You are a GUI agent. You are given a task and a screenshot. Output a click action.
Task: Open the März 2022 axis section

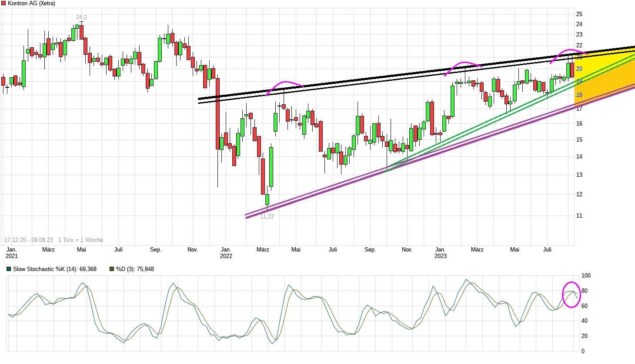pos(263,250)
